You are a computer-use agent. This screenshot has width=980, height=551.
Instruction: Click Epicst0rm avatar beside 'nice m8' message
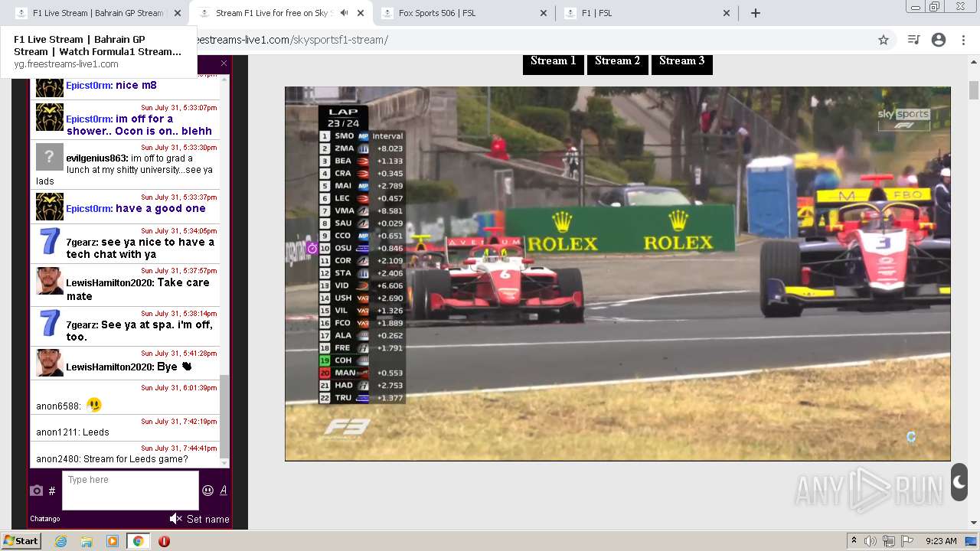click(x=50, y=86)
